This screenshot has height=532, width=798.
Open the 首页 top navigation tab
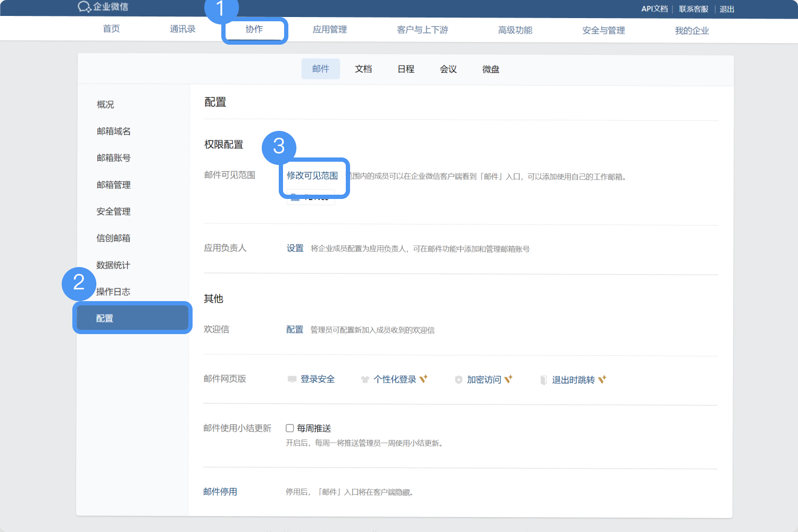[111, 29]
